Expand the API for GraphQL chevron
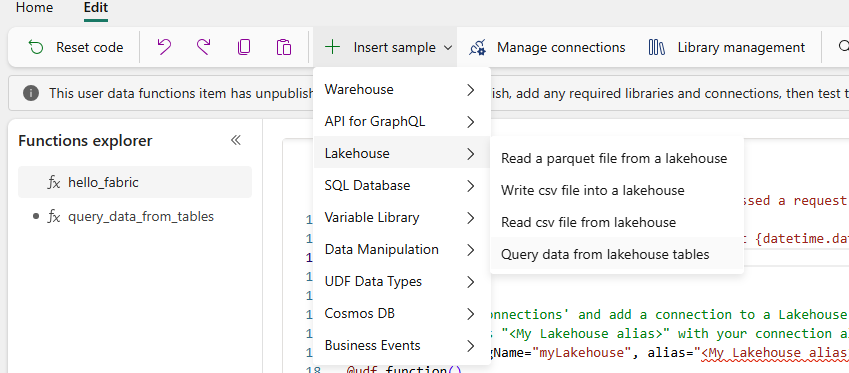The width and height of the screenshot is (849, 373). point(470,122)
